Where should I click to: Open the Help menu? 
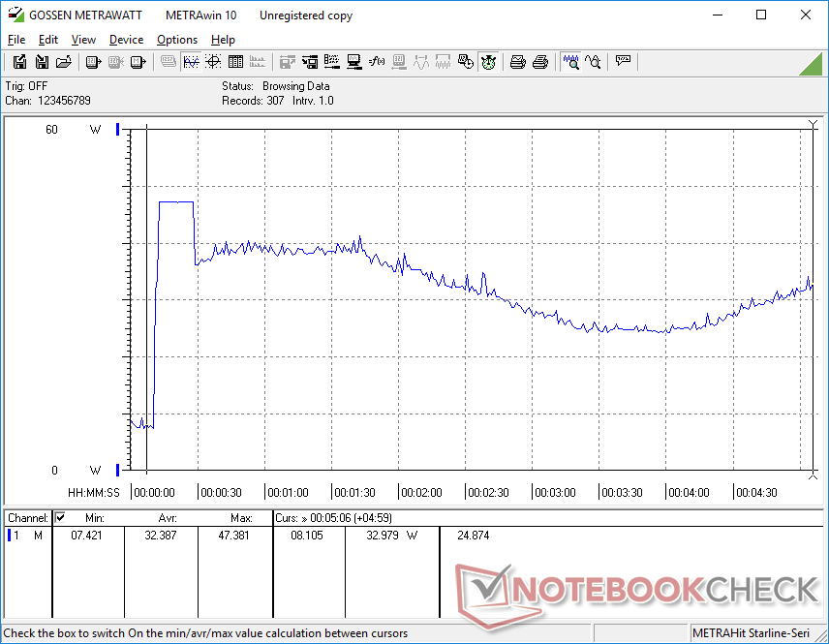pyautogui.click(x=223, y=40)
